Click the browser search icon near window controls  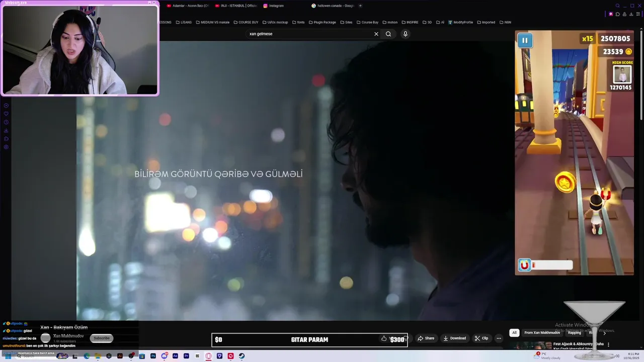coord(618,6)
